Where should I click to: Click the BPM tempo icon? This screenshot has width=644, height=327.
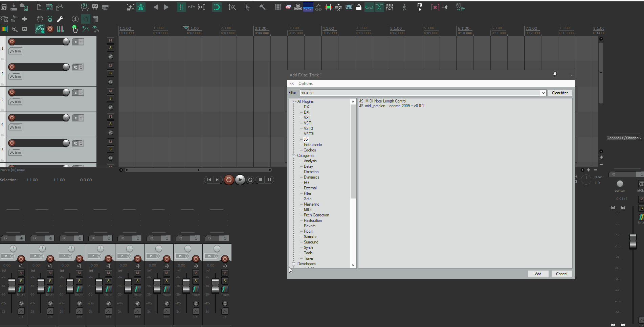(130, 7)
